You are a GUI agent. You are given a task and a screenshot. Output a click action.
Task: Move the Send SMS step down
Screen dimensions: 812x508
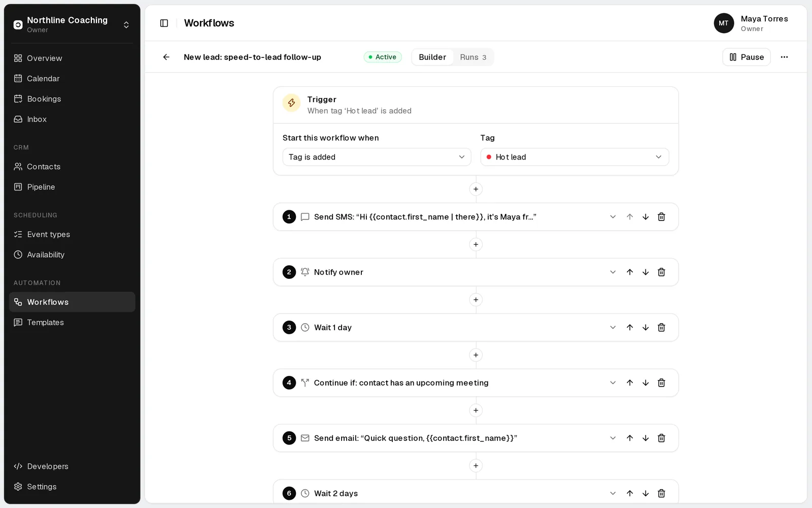tap(646, 217)
